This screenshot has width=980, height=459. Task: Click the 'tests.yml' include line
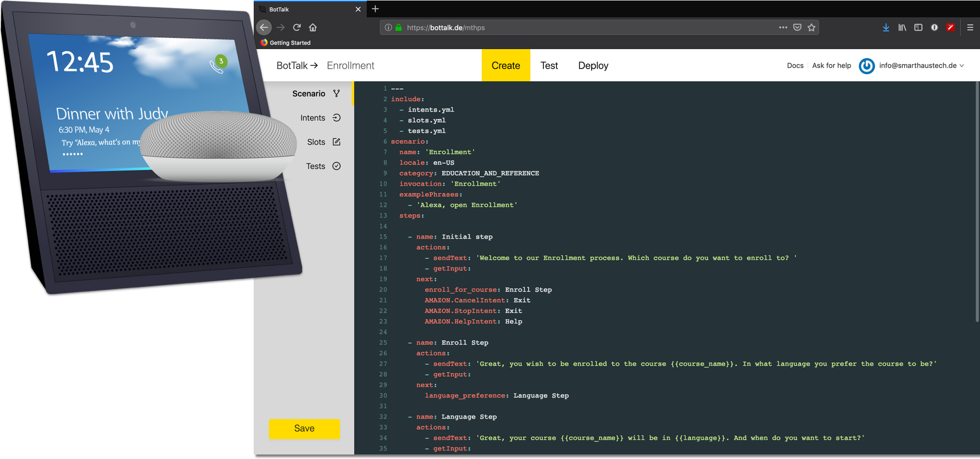click(423, 131)
